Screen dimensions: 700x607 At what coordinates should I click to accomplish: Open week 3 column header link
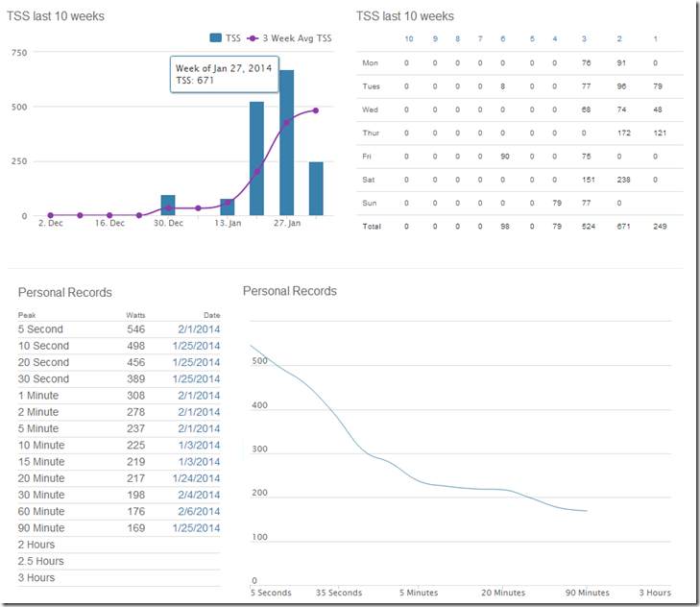(584, 38)
